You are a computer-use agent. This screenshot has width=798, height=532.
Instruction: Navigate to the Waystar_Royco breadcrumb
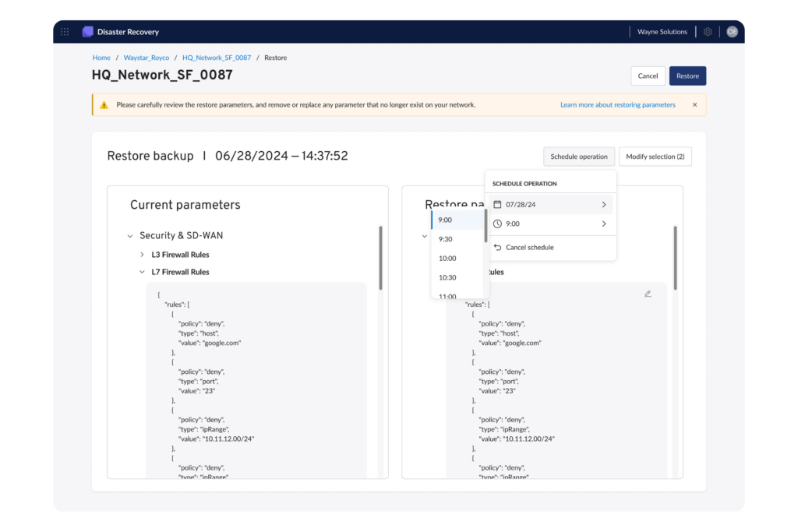(147, 57)
